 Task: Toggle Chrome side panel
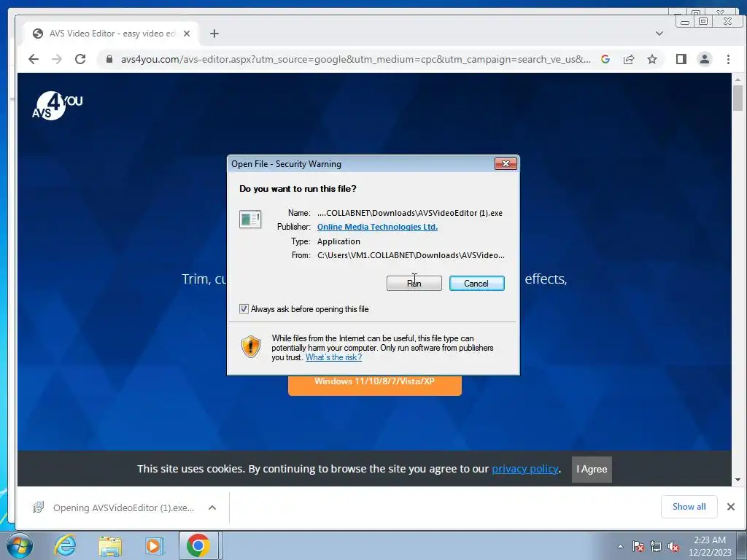[x=681, y=59]
